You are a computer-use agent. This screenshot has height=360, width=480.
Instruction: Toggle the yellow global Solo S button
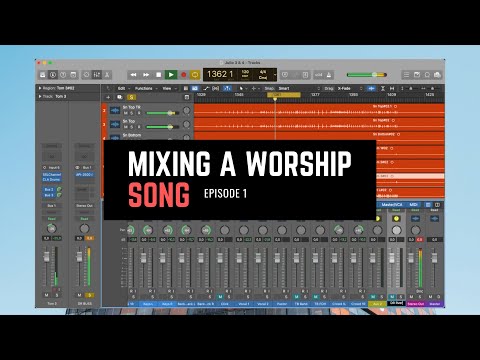coord(132,97)
